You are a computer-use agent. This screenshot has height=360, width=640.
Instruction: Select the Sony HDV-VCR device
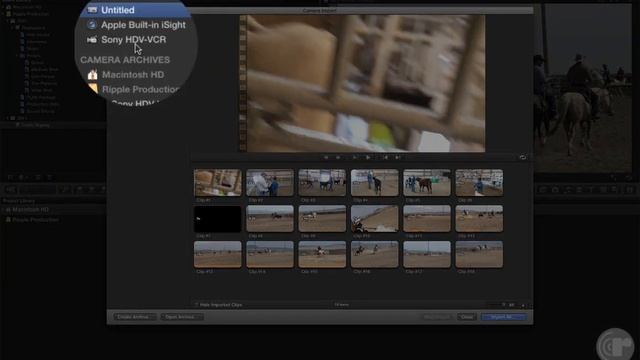click(x=133, y=40)
